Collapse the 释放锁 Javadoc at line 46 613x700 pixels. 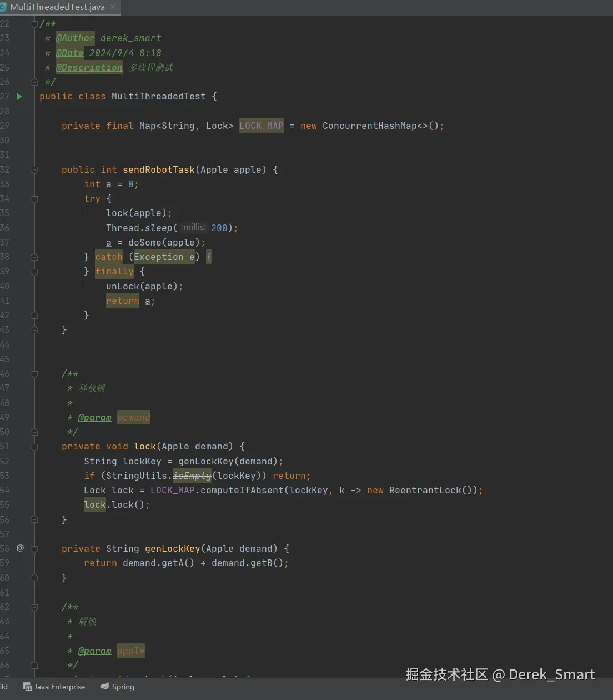(x=34, y=374)
